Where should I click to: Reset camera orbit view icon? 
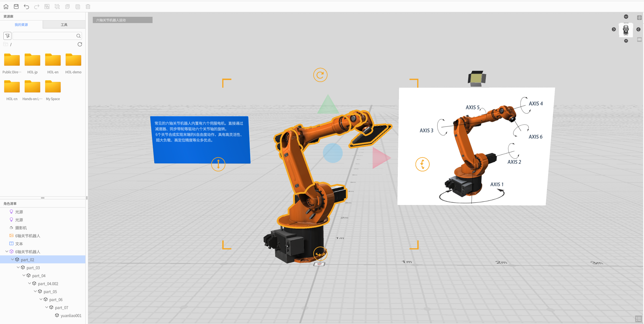[x=639, y=18]
